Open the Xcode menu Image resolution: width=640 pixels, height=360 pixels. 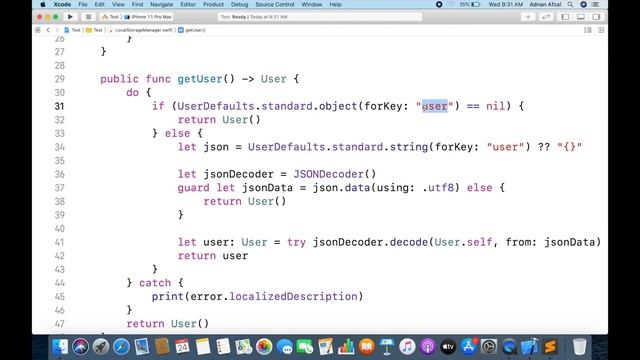click(x=62, y=4)
